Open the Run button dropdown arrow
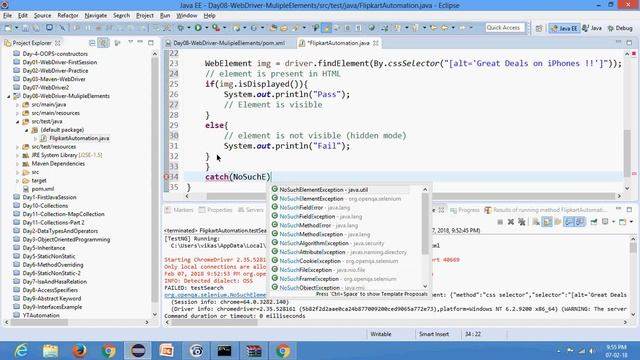 coord(206,28)
